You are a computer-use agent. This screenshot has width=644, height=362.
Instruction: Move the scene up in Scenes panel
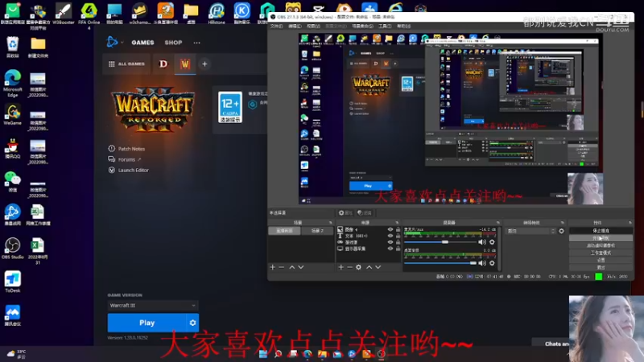(292, 267)
